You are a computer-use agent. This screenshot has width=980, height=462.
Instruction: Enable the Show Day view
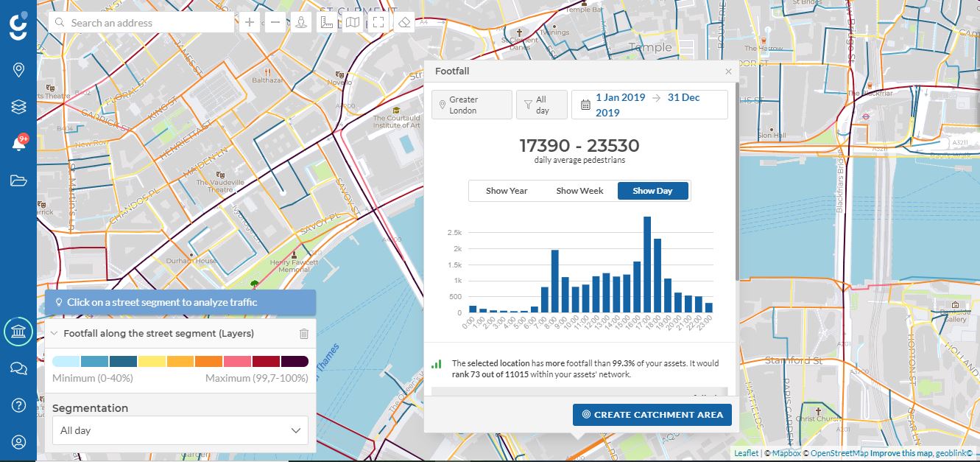point(652,190)
